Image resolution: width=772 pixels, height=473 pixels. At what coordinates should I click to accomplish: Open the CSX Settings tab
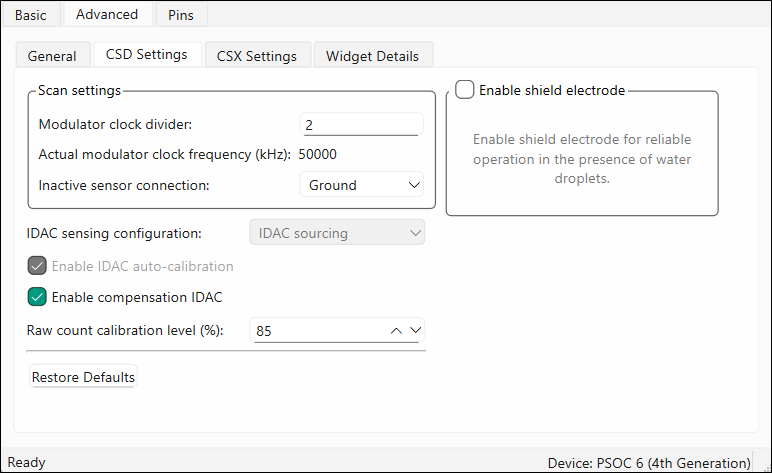pos(257,56)
